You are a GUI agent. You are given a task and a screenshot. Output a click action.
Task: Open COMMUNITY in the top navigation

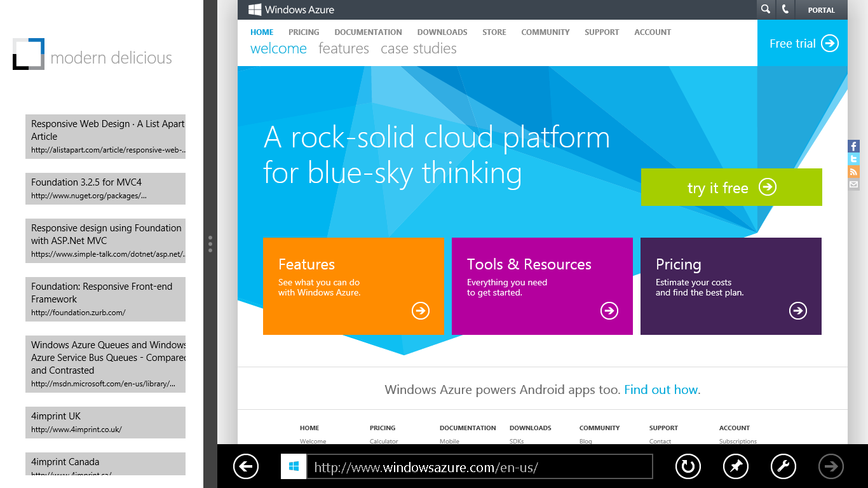pos(545,32)
